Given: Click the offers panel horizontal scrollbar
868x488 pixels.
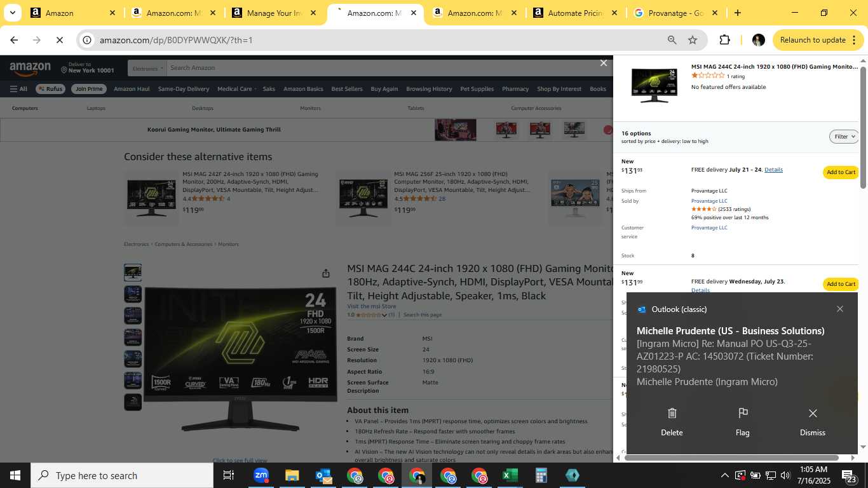Looking at the screenshot, I should [x=731, y=457].
